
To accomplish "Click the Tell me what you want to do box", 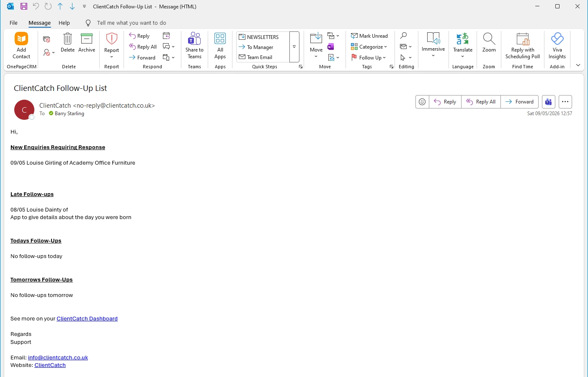I will coord(132,23).
